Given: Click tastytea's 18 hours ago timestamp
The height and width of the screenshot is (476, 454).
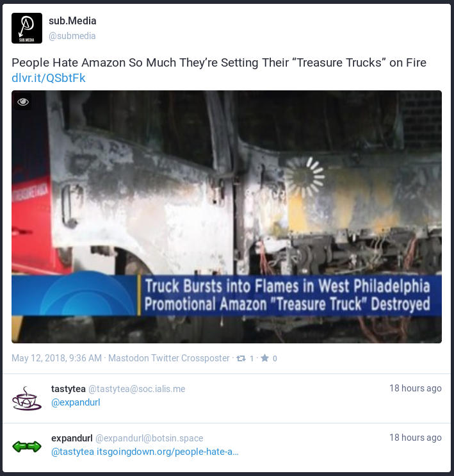Looking at the screenshot, I should pyautogui.click(x=416, y=388).
